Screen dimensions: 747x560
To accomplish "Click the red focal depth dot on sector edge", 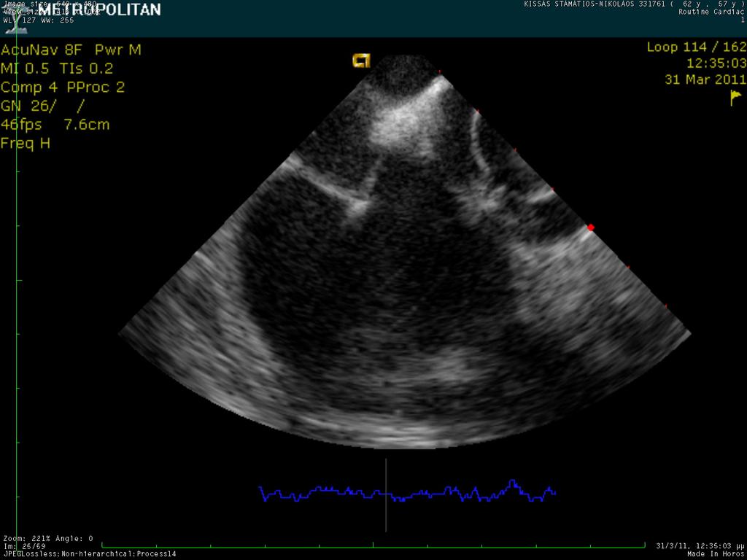I will point(591,227).
